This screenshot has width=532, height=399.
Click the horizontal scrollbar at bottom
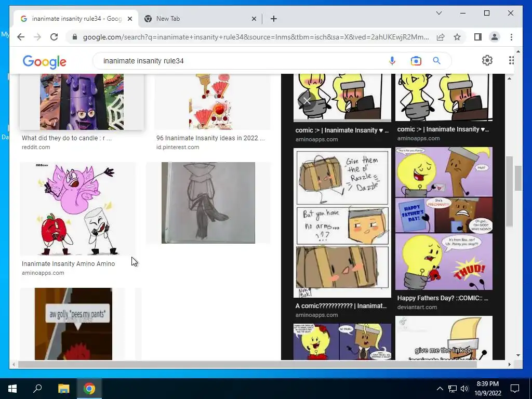247,365
